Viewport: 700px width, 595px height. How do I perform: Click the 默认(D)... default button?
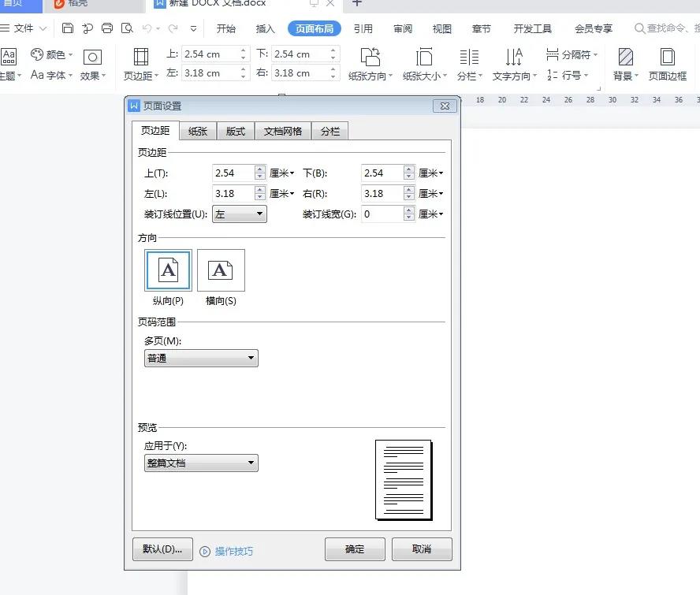(x=162, y=549)
